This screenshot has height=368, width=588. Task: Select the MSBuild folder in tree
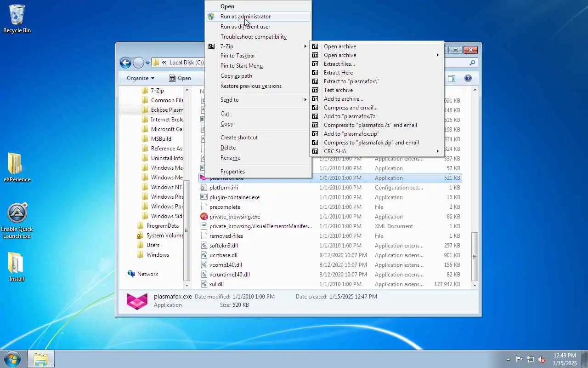[x=161, y=139]
